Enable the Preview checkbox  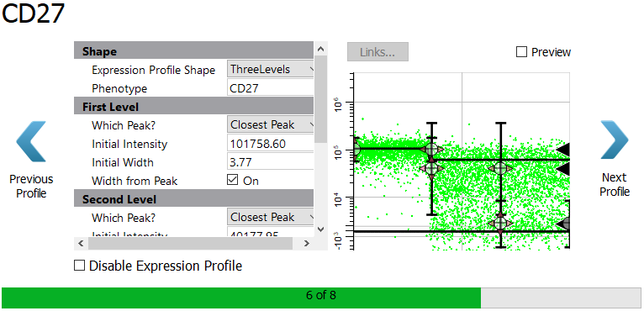click(521, 52)
